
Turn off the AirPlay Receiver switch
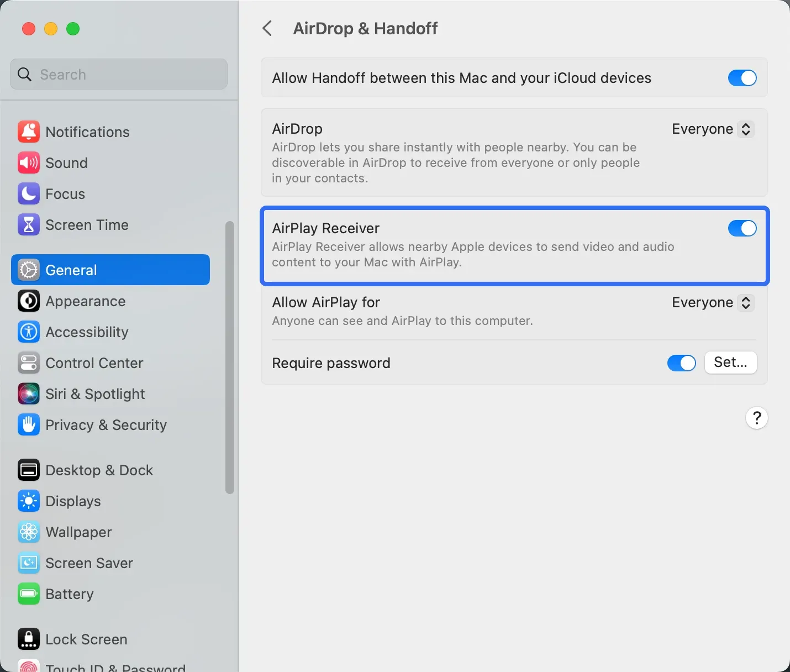coord(742,228)
